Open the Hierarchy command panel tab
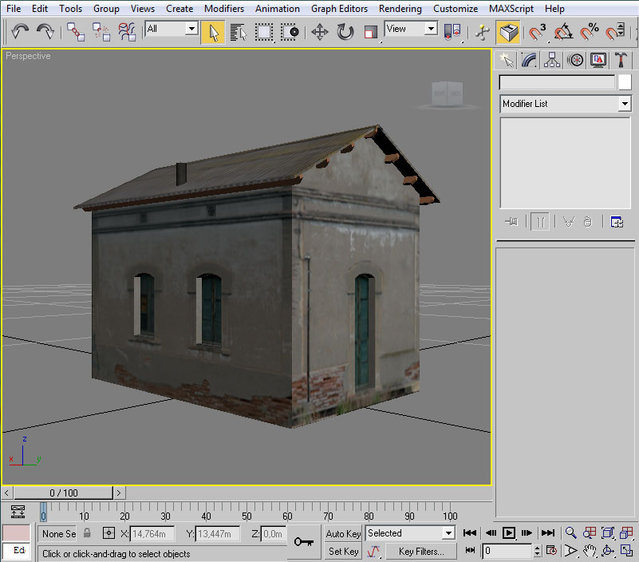The height and width of the screenshot is (562, 639). point(552,60)
